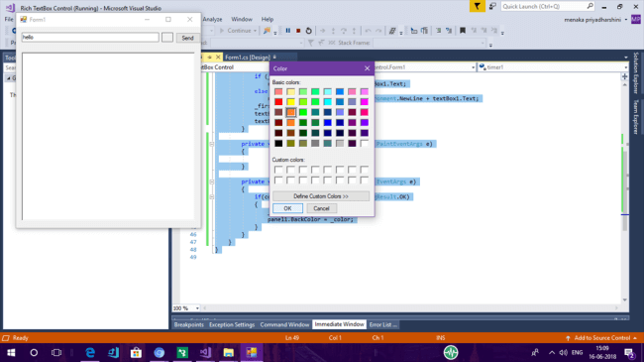Click the small color button beside Send
The height and width of the screenshot is (362, 644).
pyautogui.click(x=167, y=38)
